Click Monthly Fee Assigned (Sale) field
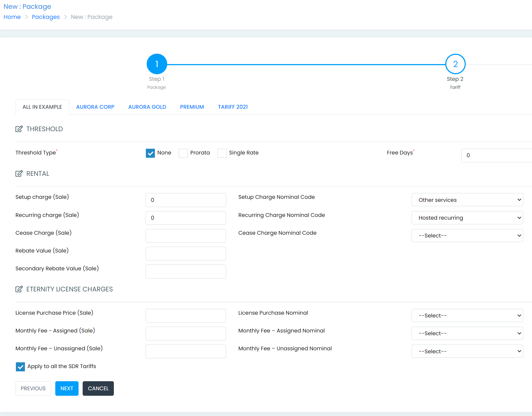 (x=186, y=333)
